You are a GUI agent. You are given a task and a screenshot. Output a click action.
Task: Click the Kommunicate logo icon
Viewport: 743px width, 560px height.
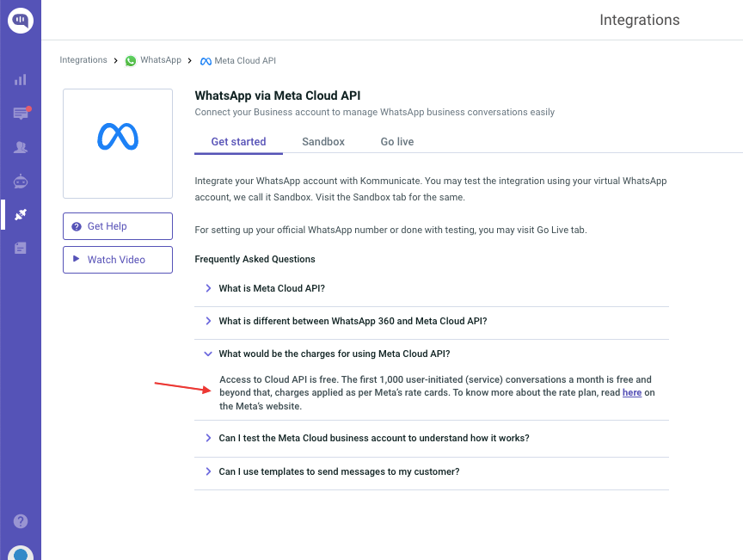click(21, 21)
